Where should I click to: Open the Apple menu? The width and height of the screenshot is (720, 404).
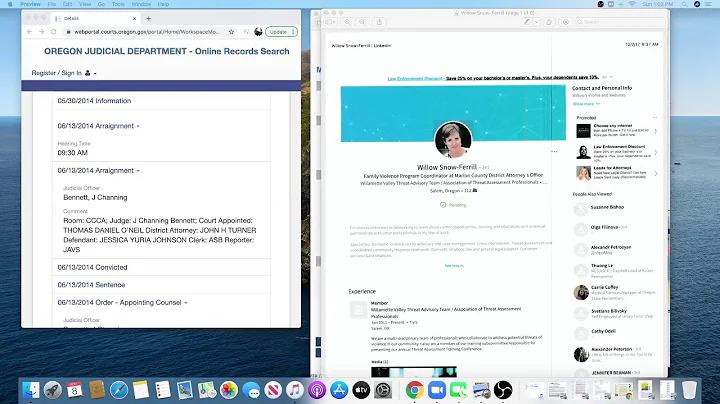[10, 4]
